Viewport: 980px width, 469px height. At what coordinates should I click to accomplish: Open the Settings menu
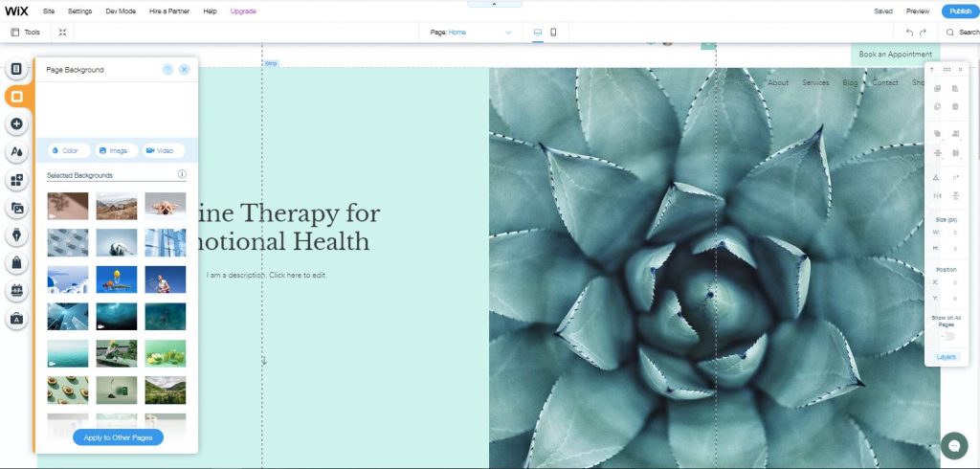(80, 11)
